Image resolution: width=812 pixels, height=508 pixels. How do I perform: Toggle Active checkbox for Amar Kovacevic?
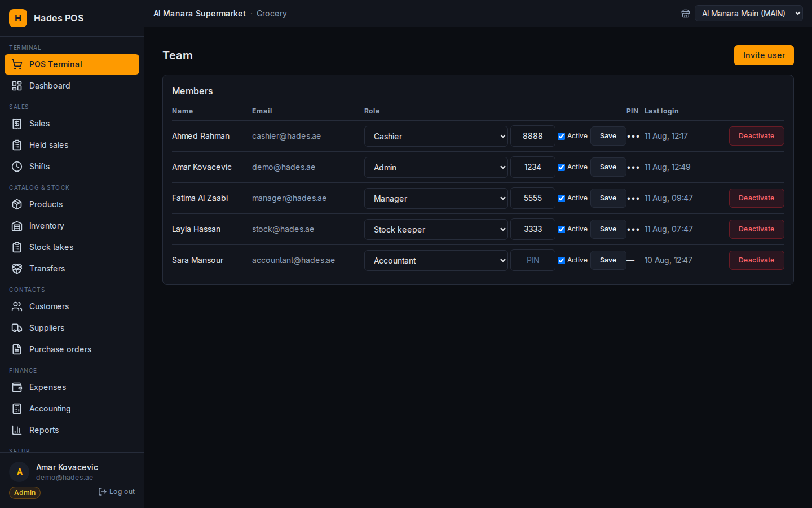tap(561, 167)
